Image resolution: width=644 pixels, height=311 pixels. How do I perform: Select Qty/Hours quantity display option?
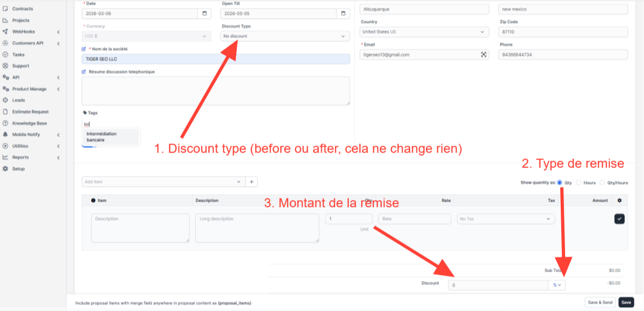[x=603, y=182]
